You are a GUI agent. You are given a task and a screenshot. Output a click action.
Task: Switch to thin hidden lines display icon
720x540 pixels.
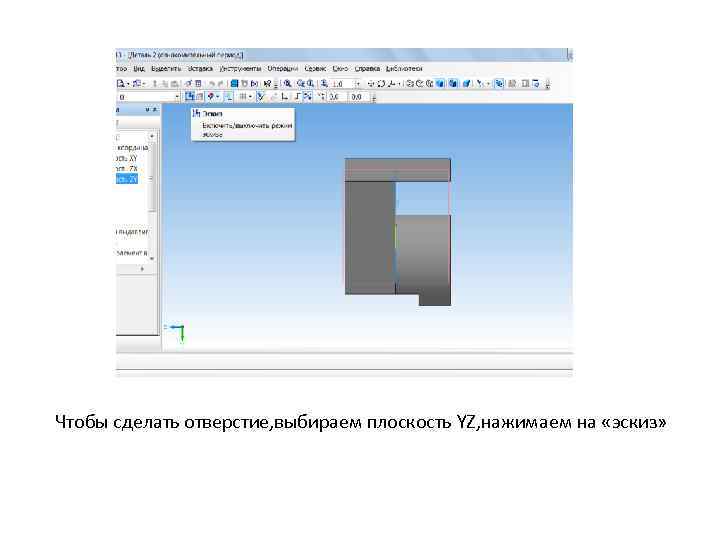(x=429, y=84)
